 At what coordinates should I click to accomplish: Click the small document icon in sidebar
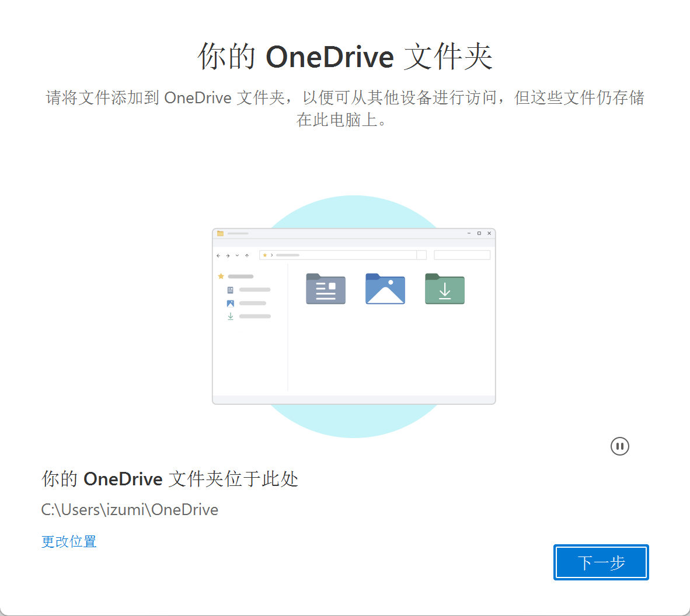coord(231,290)
